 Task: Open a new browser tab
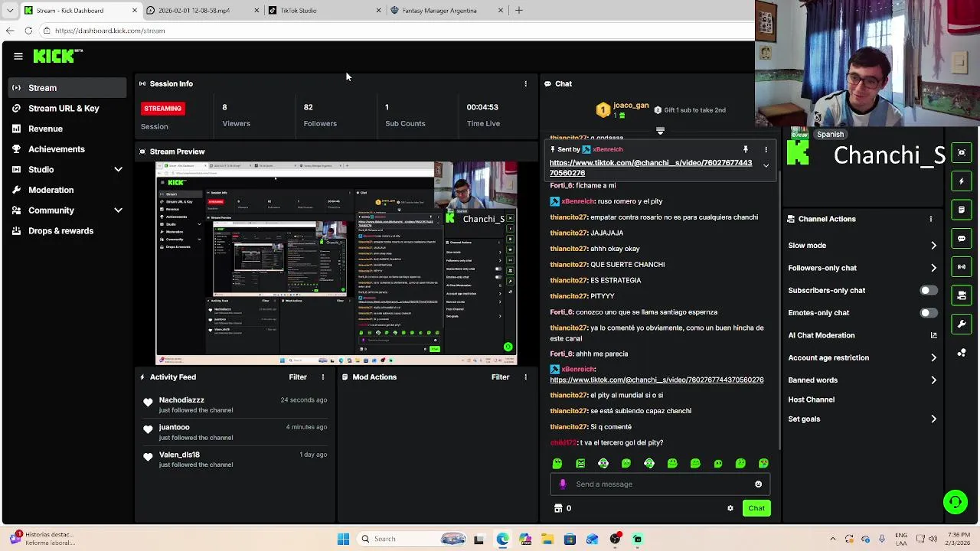[519, 11]
